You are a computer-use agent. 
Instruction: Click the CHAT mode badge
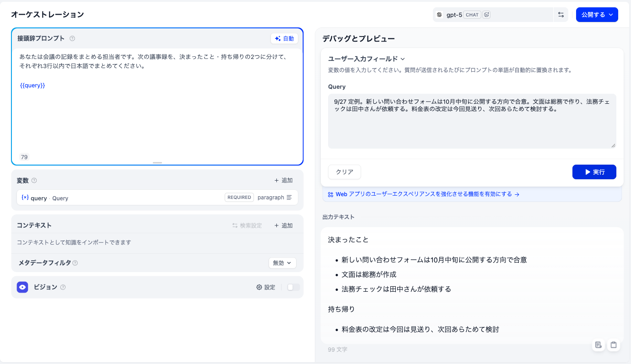pyautogui.click(x=472, y=15)
